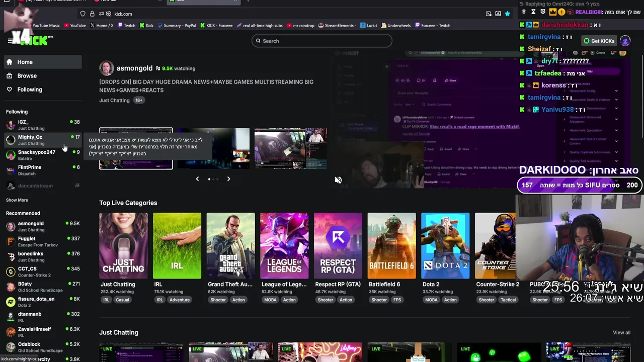Bookmark this page with the star icon
The width and height of the screenshot is (644, 362).
(x=508, y=14)
